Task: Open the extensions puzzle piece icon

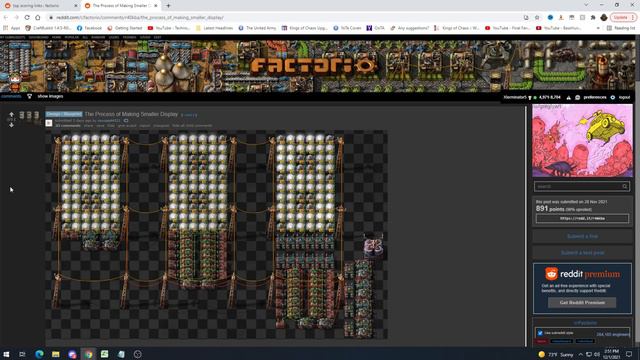Action: (593, 18)
